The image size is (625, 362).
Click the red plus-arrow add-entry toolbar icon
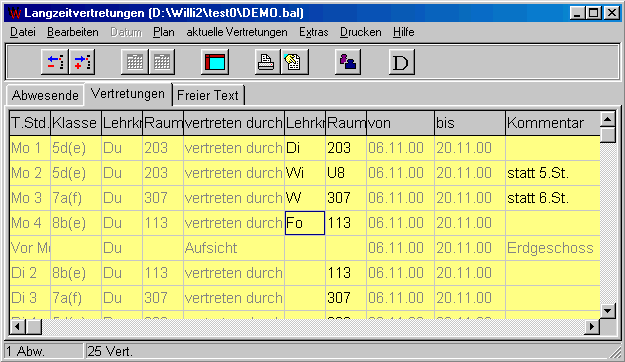(82, 62)
